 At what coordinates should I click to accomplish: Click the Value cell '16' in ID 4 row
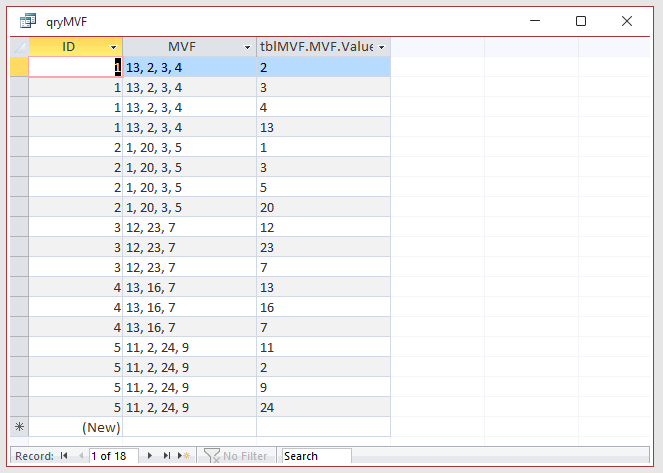coord(323,307)
